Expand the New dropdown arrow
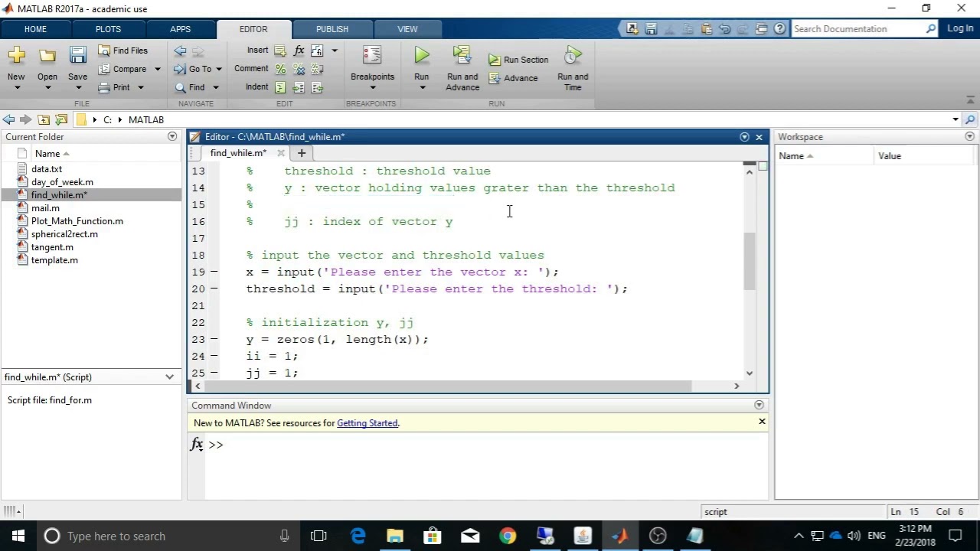The height and width of the screenshot is (551, 980). pos(16,87)
